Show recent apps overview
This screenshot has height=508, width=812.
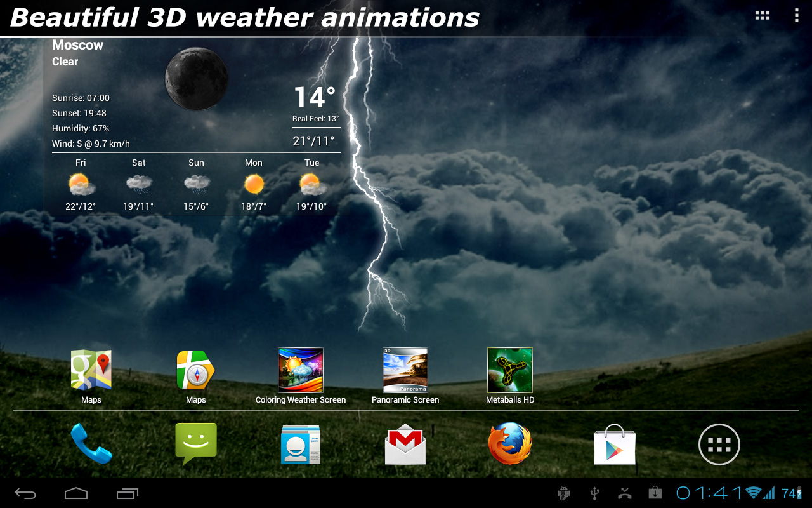coord(128,493)
